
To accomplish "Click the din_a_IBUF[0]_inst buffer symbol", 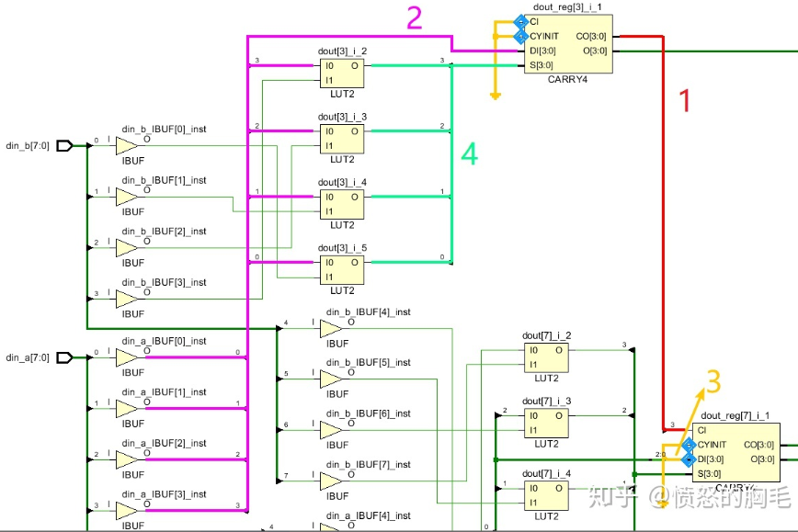I will (x=124, y=357).
